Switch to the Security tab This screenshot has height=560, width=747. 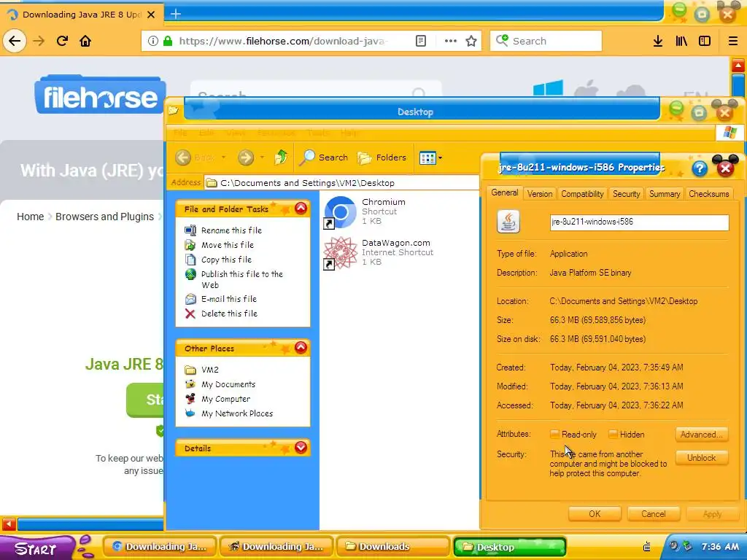[626, 194]
